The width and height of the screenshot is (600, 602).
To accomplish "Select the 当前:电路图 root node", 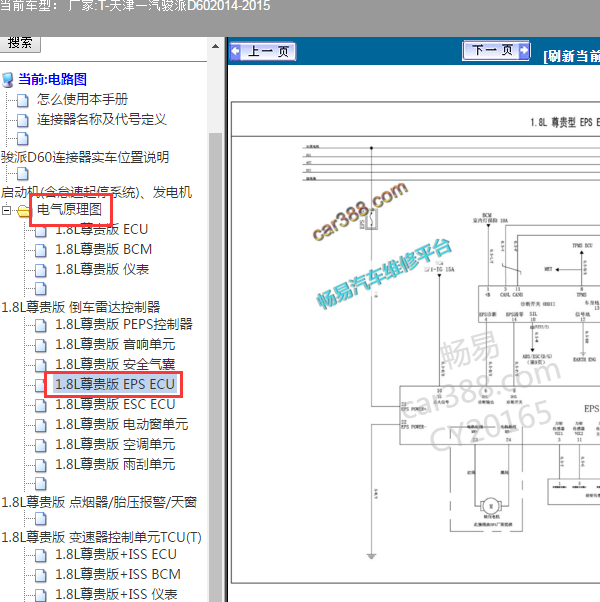I will 52,79.
